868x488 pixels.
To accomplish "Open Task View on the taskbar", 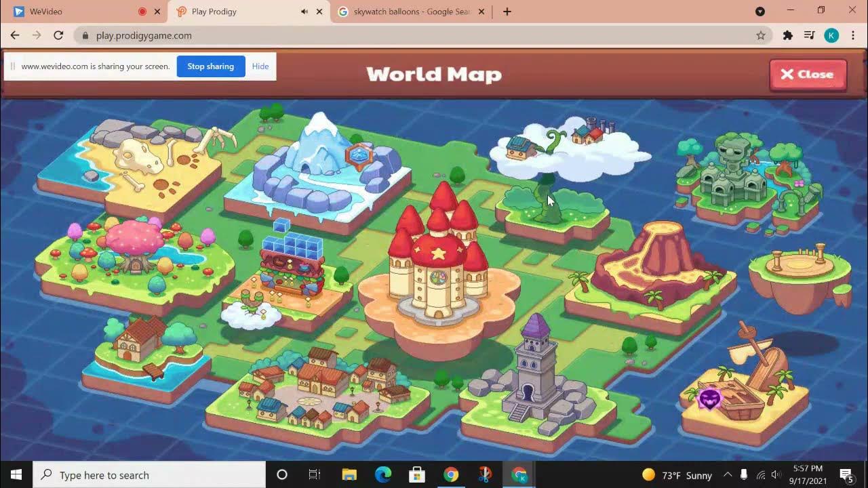I will click(315, 474).
